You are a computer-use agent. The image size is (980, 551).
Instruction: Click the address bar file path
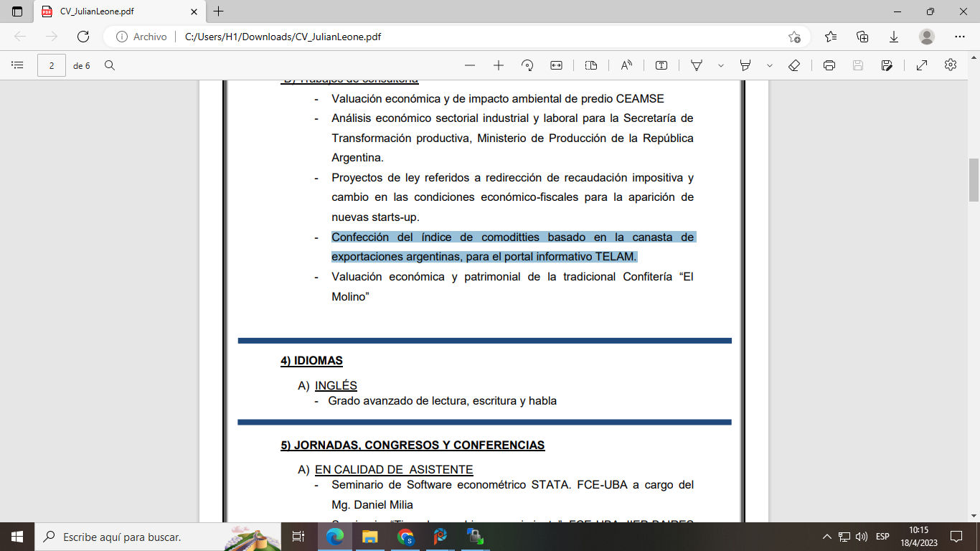click(x=283, y=37)
